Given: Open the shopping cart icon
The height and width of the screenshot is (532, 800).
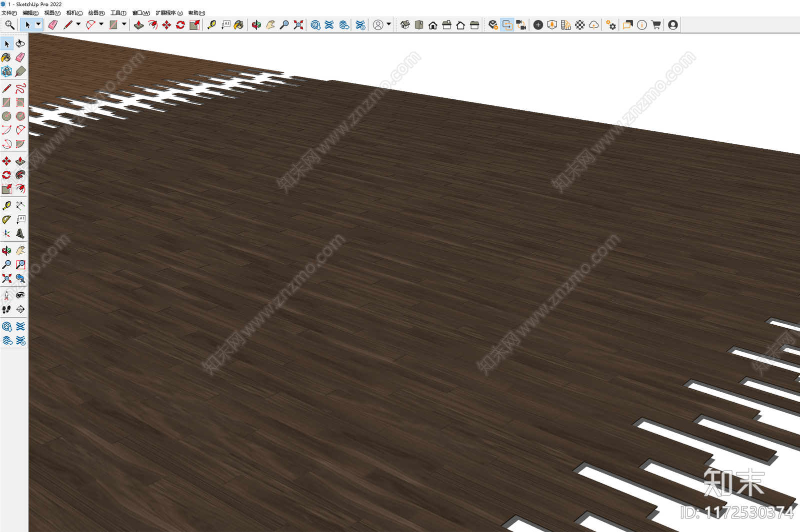Looking at the screenshot, I should 656,24.
